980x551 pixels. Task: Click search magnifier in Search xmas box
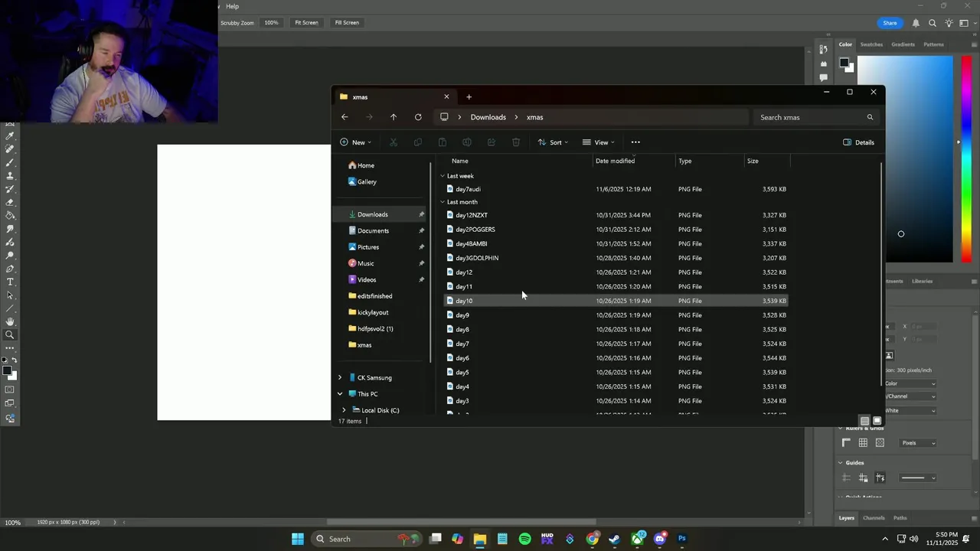870,117
